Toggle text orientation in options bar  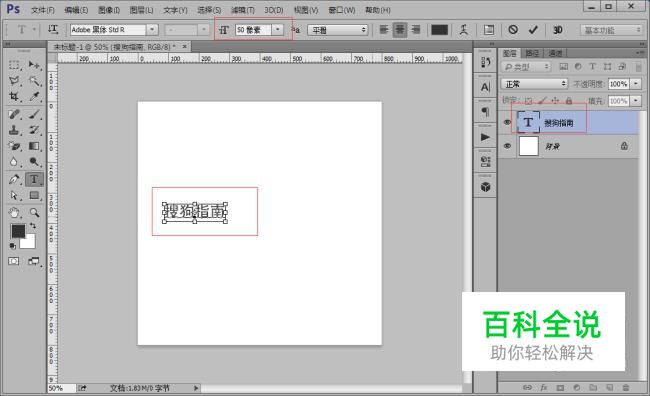click(x=53, y=29)
